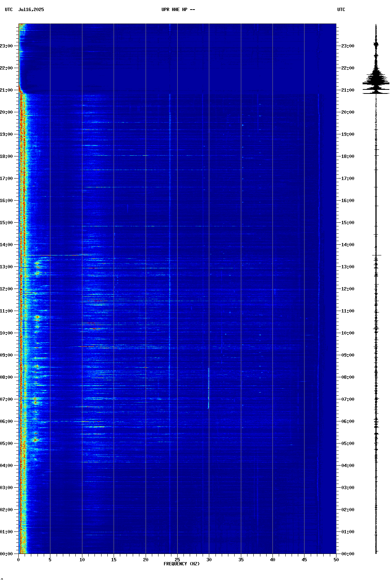
Task: Select 02:00 on the right time axis
Action: (x=348, y=510)
